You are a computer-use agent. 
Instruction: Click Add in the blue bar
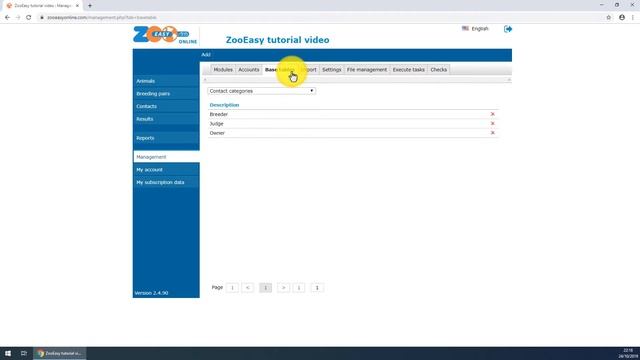click(x=206, y=55)
